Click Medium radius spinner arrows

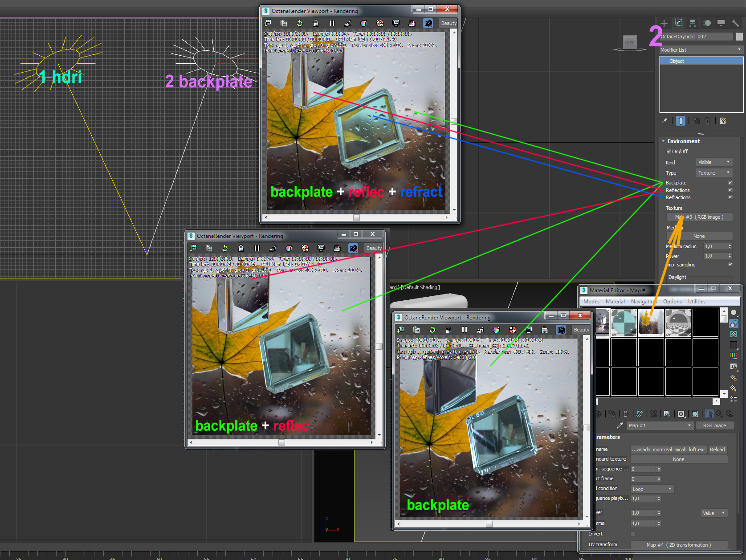point(730,246)
